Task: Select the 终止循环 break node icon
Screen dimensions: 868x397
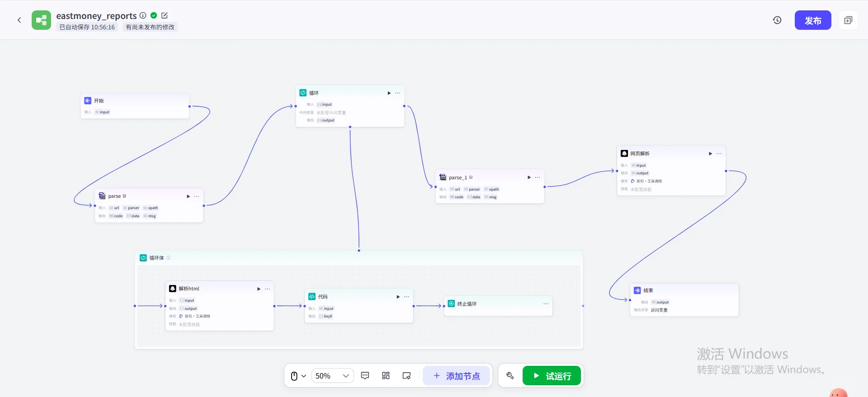Action: click(x=451, y=304)
